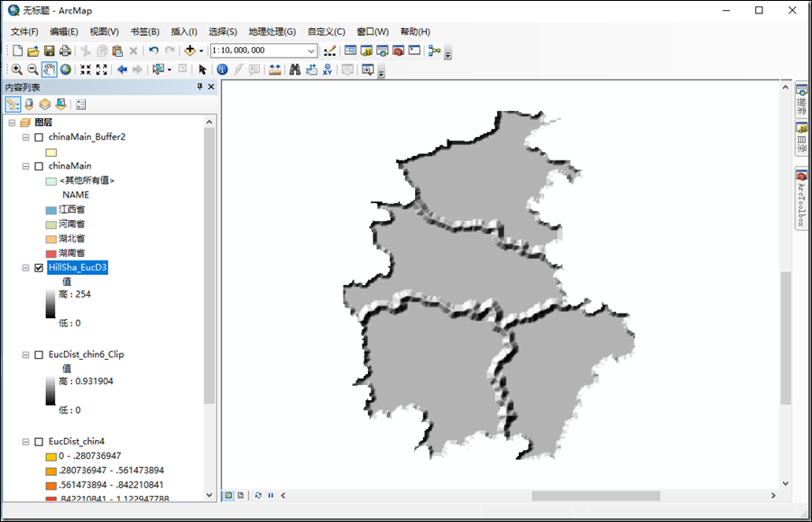Select the Identify tool
The height and width of the screenshot is (522, 812).
(222, 69)
